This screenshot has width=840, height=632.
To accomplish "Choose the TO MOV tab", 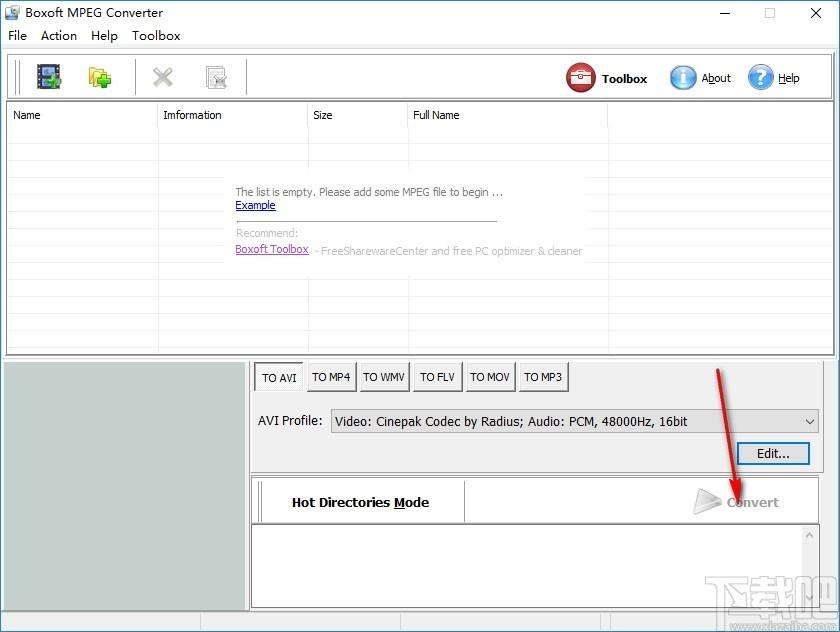I will 490,377.
